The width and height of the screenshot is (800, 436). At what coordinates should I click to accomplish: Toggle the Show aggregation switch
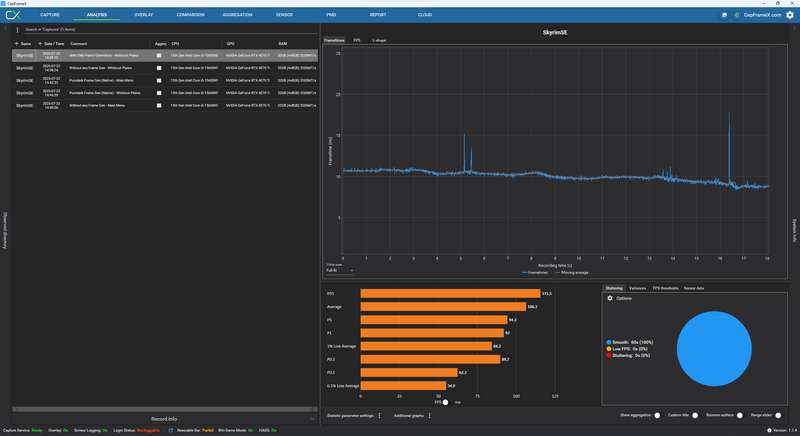[x=657, y=416]
